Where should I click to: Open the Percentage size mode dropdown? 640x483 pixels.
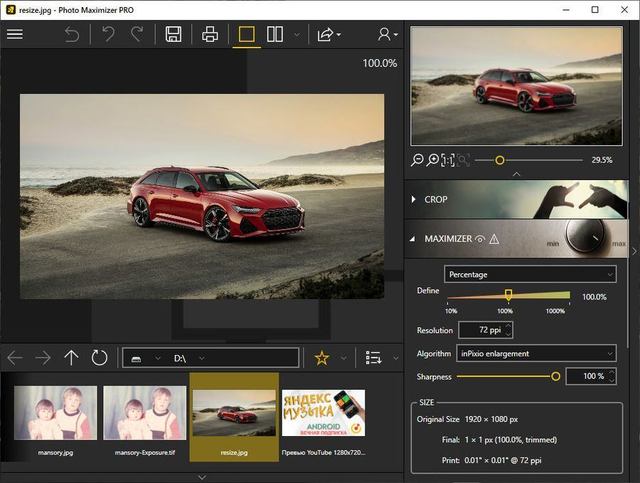point(529,273)
